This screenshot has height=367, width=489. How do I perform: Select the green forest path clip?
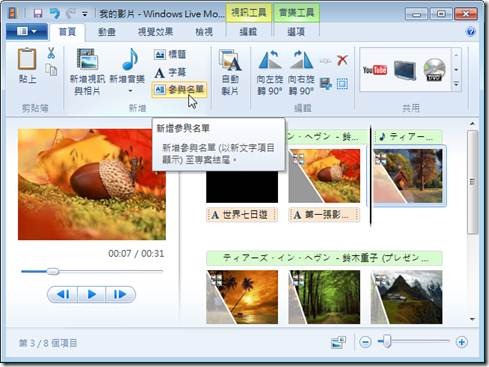pyautogui.click(x=324, y=297)
